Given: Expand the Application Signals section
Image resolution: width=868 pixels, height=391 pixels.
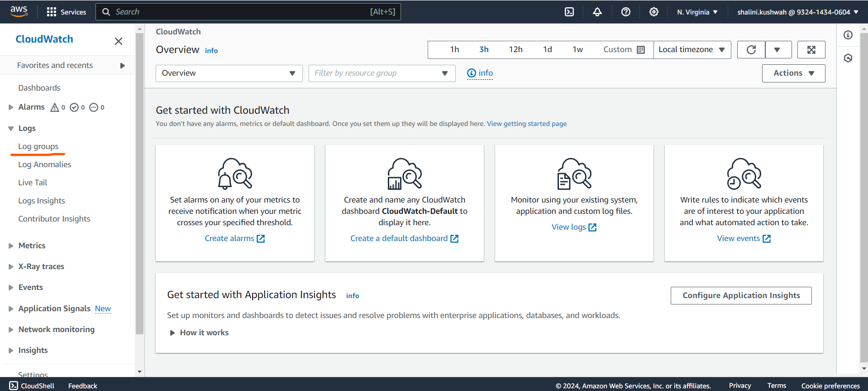Looking at the screenshot, I should [x=11, y=309].
